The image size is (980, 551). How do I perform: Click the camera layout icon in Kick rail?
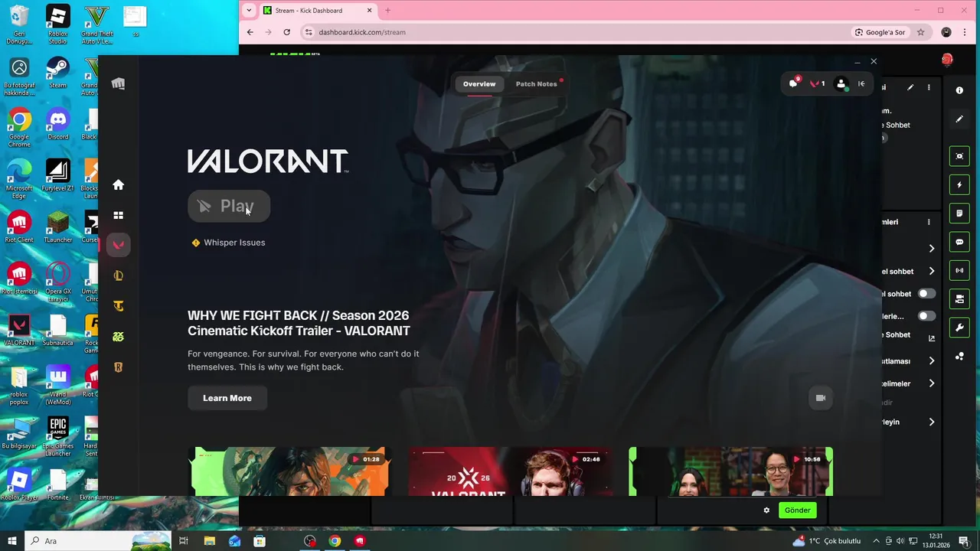(959, 299)
